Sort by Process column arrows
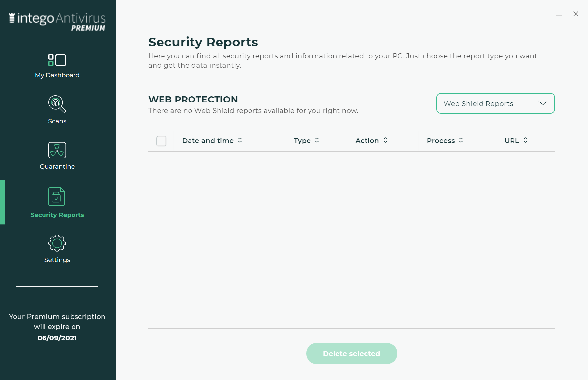 click(461, 140)
